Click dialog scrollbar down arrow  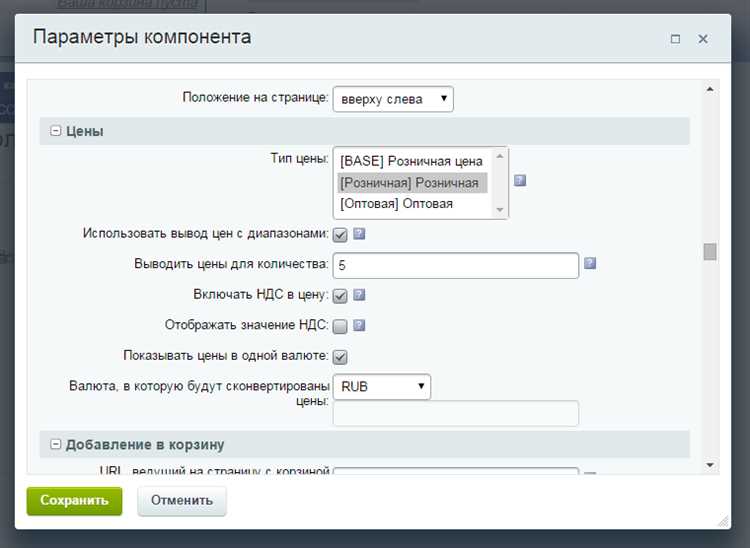coord(710,465)
